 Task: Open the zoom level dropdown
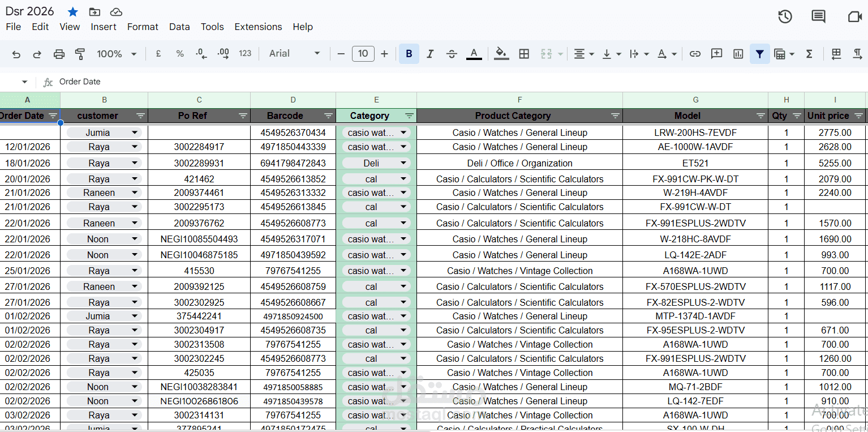(x=117, y=54)
